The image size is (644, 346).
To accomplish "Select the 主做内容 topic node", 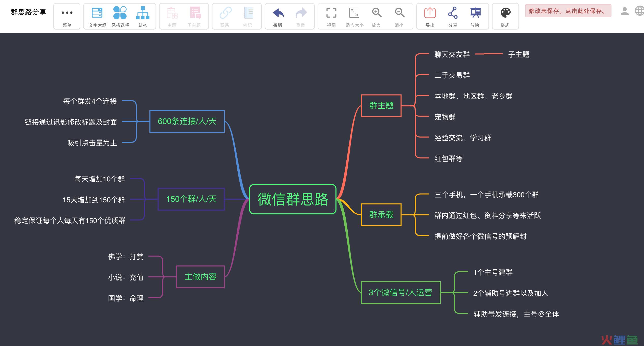I will [200, 277].
